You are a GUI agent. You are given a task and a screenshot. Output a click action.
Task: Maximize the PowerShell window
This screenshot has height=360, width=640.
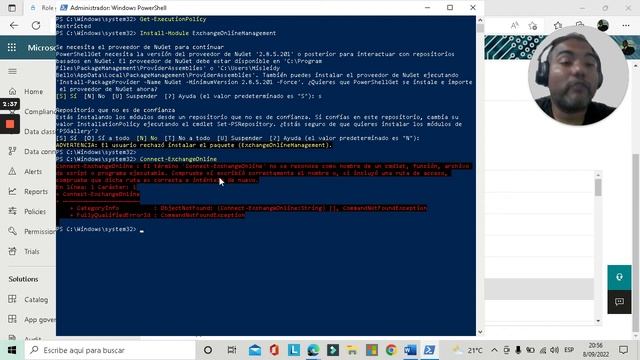450,7
